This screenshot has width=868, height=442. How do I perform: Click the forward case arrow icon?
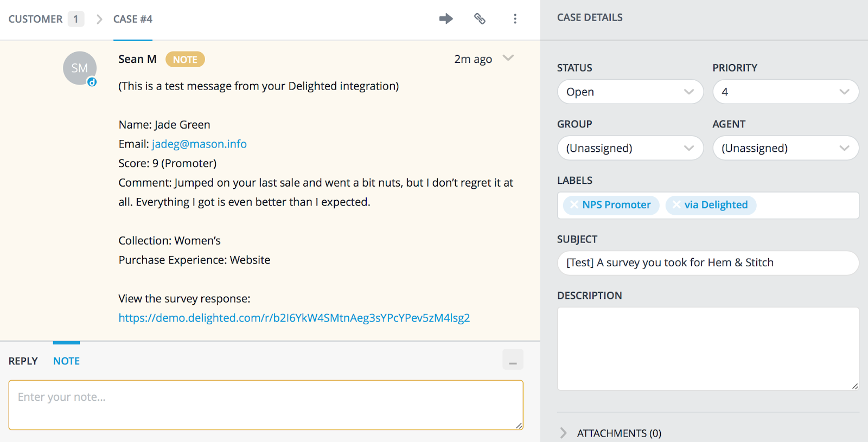tap(446, 19)
